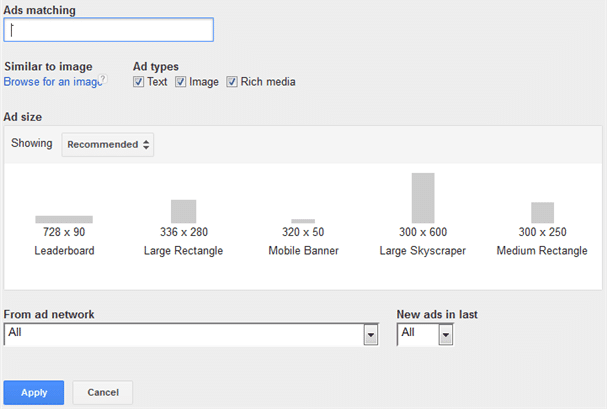Click the Leaderboard label text

[x=64, y=251]
